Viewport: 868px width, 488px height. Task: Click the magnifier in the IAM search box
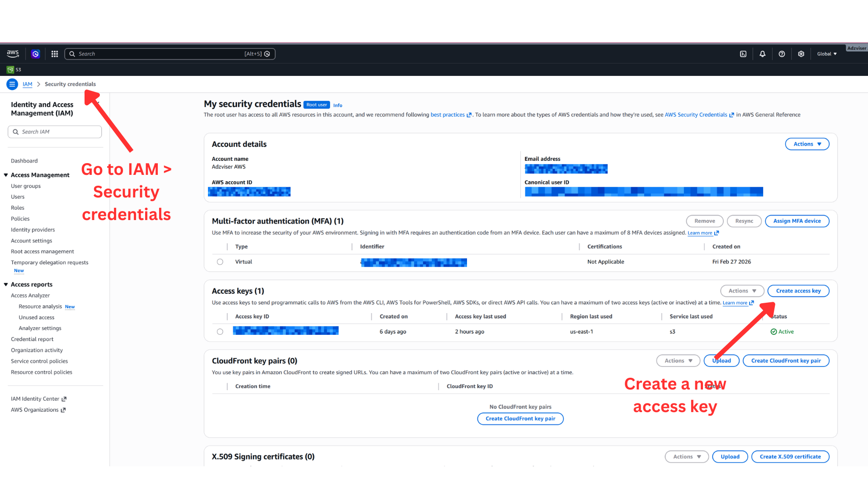16,131
